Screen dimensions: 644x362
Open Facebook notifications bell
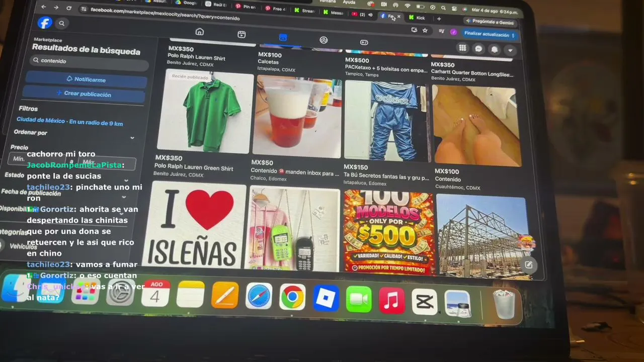click(495, 49)
